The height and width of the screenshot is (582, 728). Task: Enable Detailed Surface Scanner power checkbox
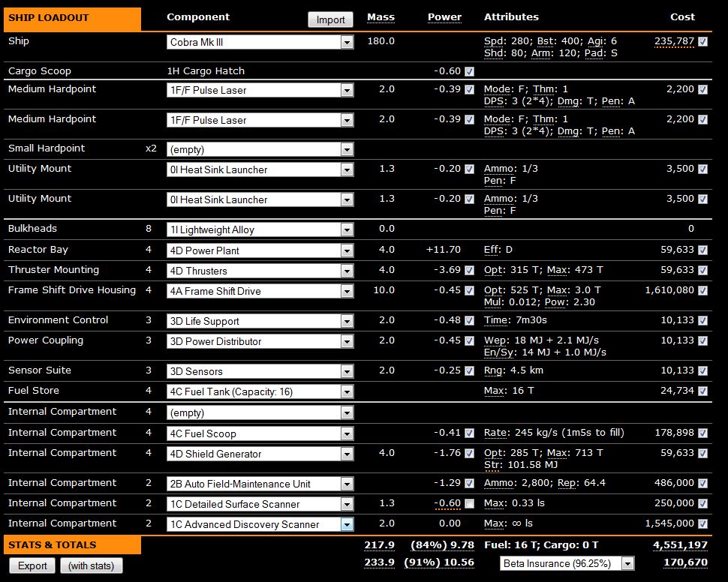coord(469,503)
